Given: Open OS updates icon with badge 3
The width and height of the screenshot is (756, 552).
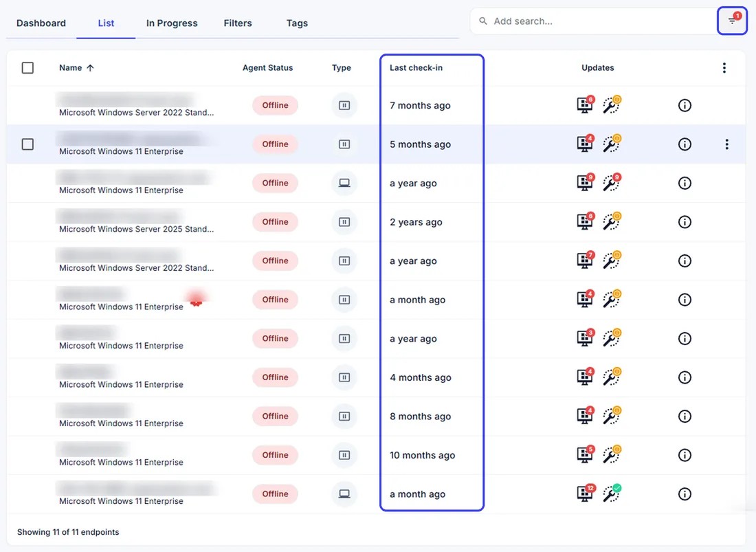Looking at the screenshot, I should pyautogui.click(x=586, y=338).
